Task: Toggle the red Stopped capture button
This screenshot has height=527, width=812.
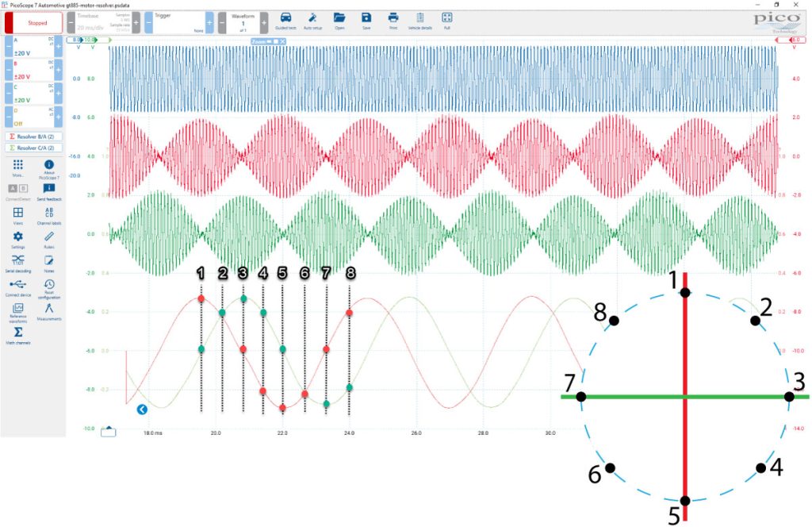Action: 33,23
